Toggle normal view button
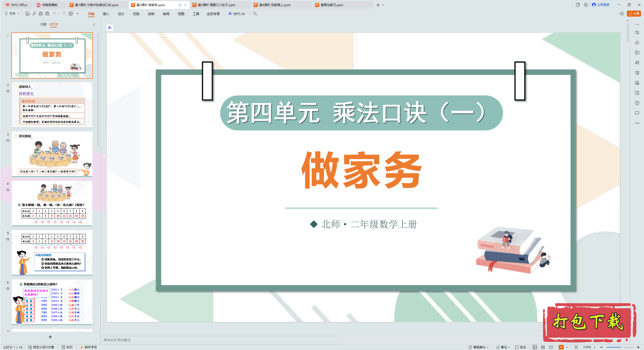 535,347
